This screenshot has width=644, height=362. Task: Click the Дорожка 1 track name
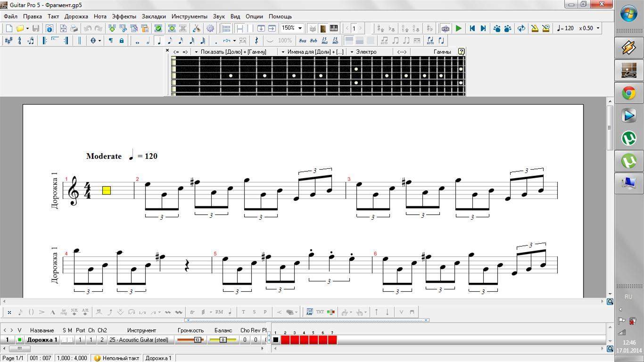[x=42, y=340]
